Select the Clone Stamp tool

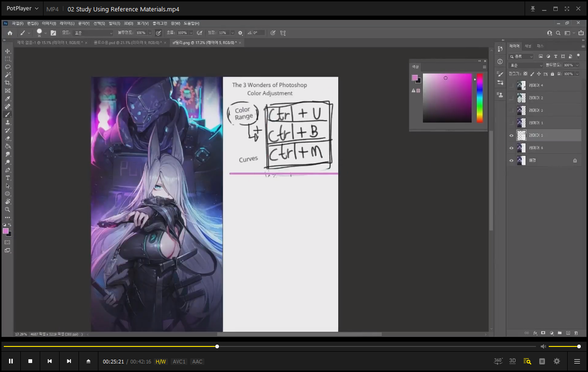pos(8,122)
